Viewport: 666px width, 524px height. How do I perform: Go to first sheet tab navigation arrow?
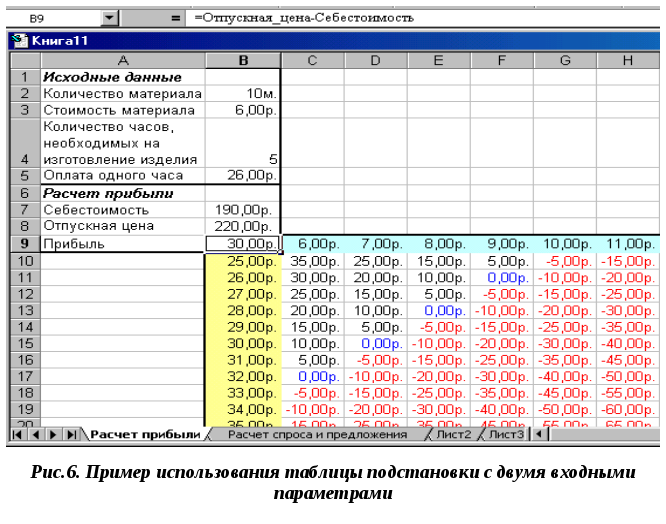pyautogui.click(x=17, y=434)
